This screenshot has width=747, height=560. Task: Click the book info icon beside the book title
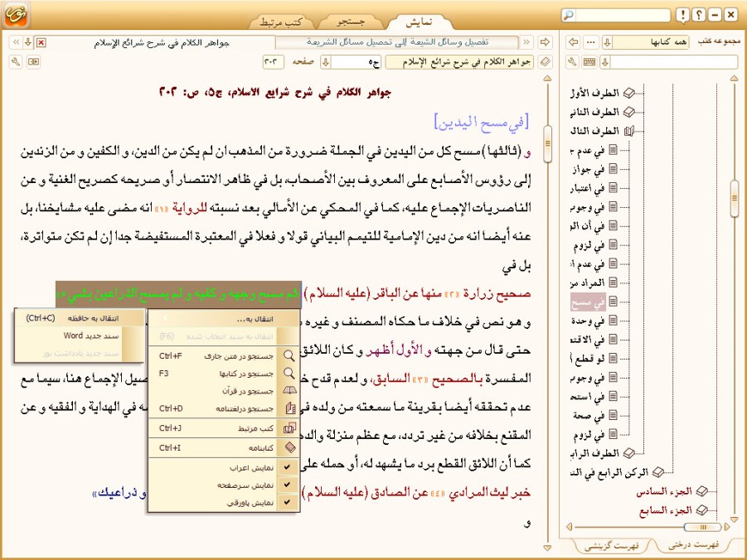point(545,62)
